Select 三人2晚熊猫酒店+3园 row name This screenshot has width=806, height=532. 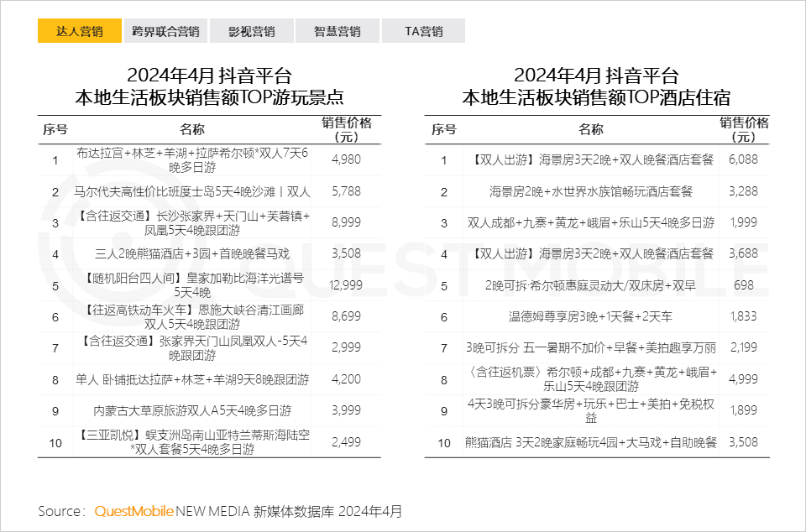pos(192,253)
